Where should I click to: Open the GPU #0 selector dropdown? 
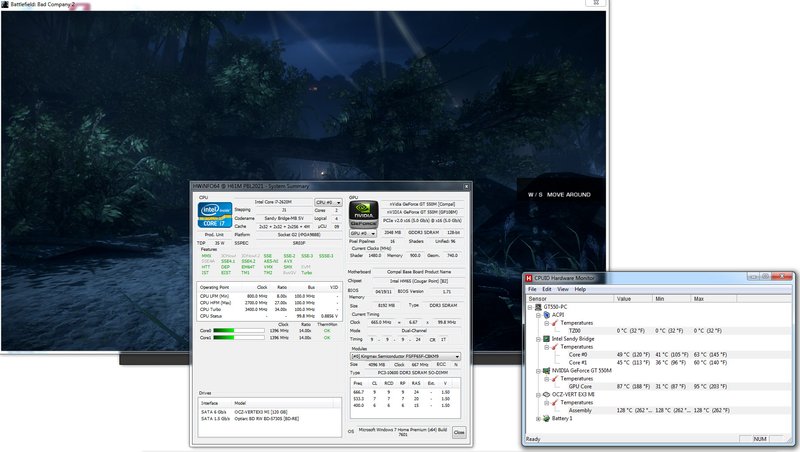click(363, 233)
